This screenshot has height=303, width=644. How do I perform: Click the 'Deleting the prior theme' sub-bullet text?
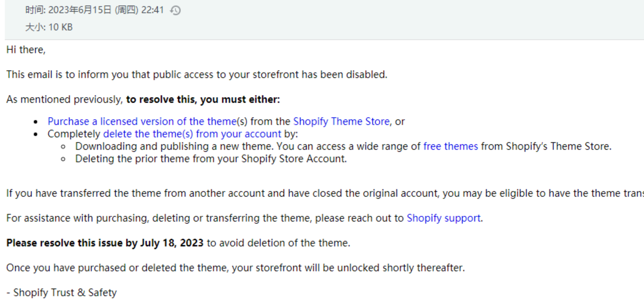pyautogui.click(x=211, y=159)
